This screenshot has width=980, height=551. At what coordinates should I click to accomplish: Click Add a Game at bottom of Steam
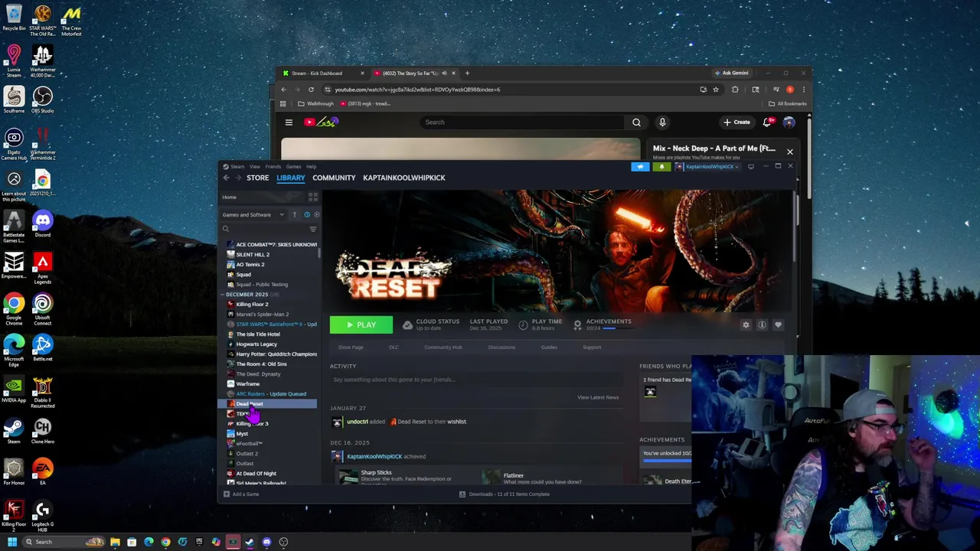[241, 494]
